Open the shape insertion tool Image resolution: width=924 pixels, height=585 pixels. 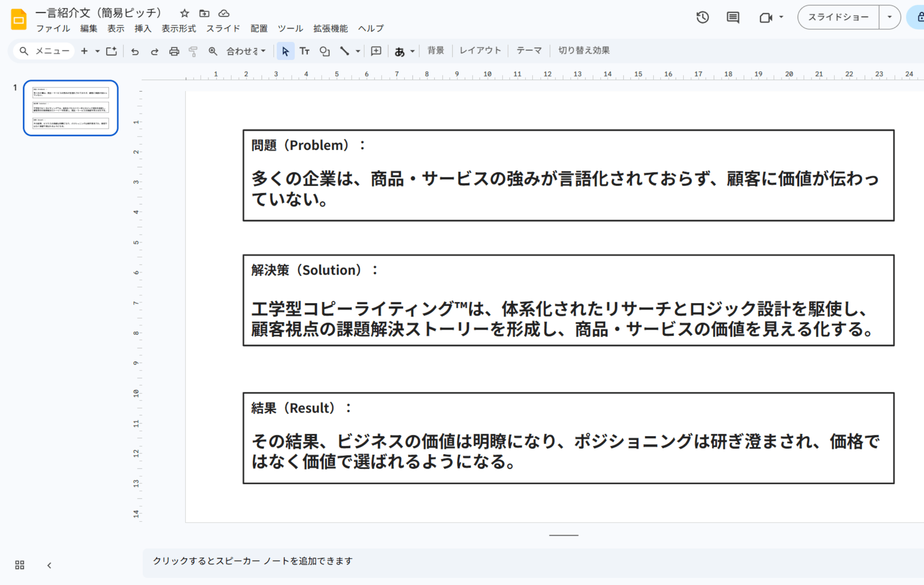pos(324,51)
